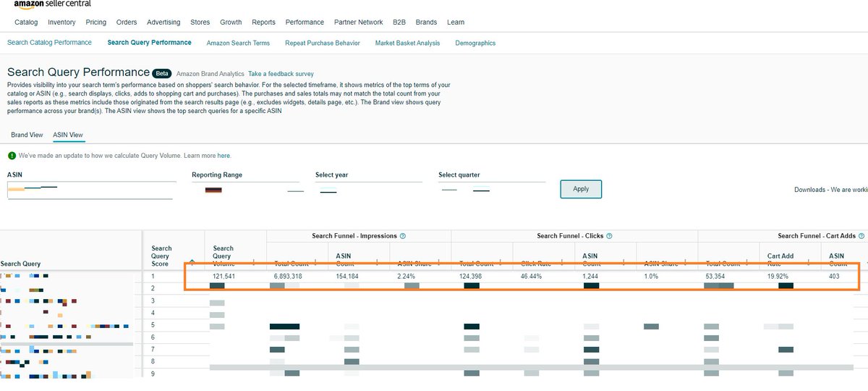This screenshot has width=868, height=391.
Task: Open the Stores menu
Action: (200, 22)
